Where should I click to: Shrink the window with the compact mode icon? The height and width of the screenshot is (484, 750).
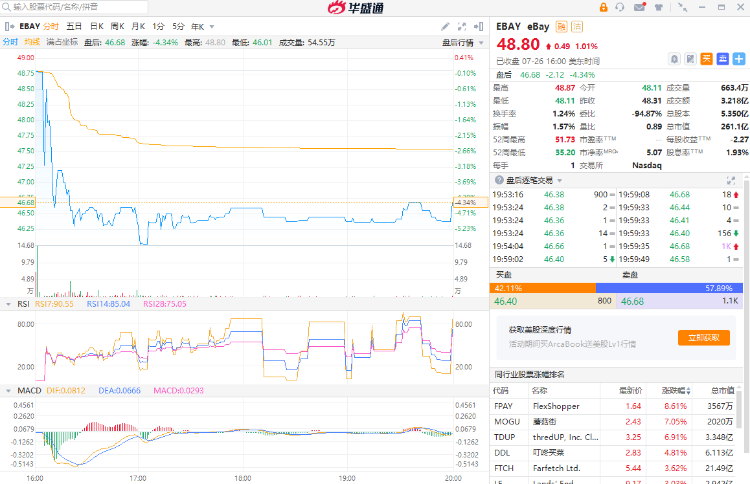[683, 7]
